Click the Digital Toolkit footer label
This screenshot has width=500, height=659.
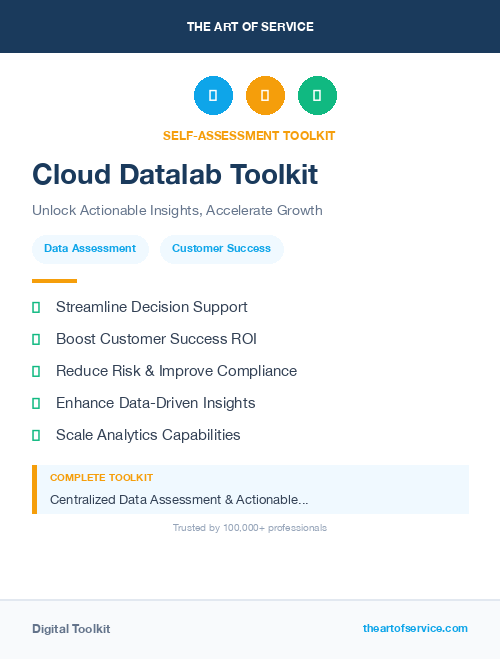point(71,629)
